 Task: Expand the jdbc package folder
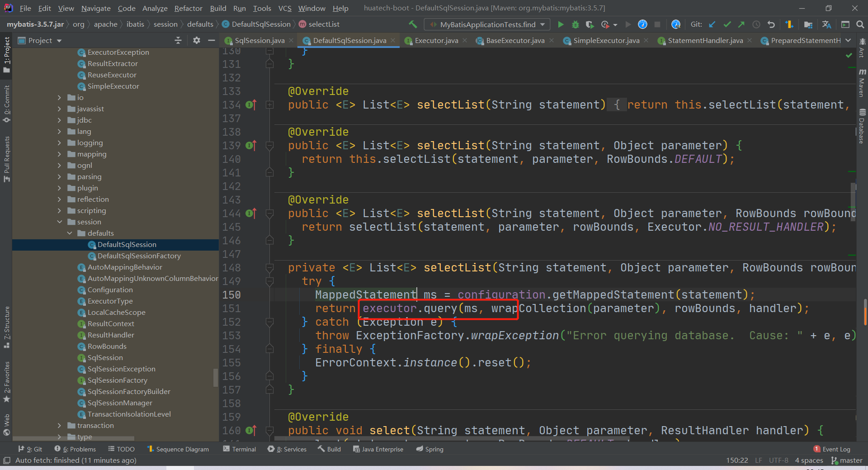[59, 120]
